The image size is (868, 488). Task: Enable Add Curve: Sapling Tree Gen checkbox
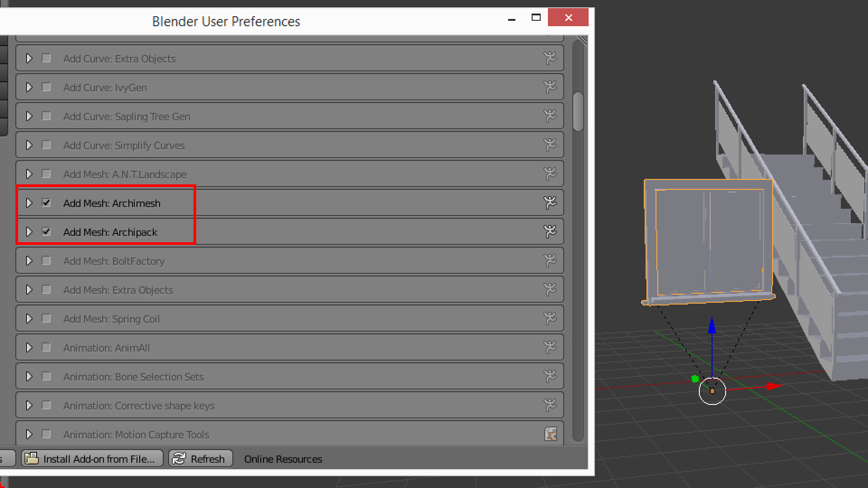point(46,116)
